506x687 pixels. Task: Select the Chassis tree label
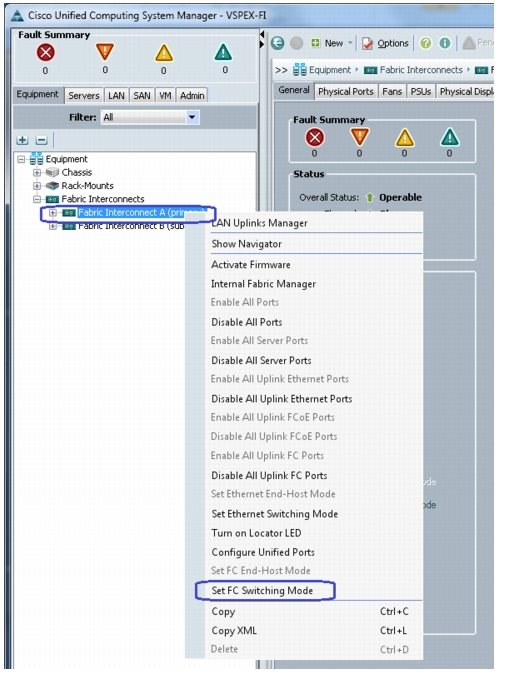(x=77, y=172)
